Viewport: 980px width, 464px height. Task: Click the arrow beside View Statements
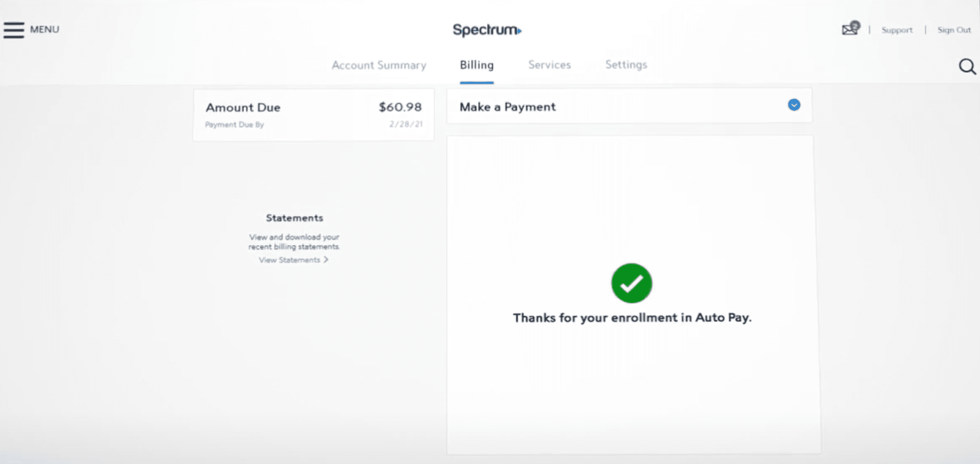326,260
